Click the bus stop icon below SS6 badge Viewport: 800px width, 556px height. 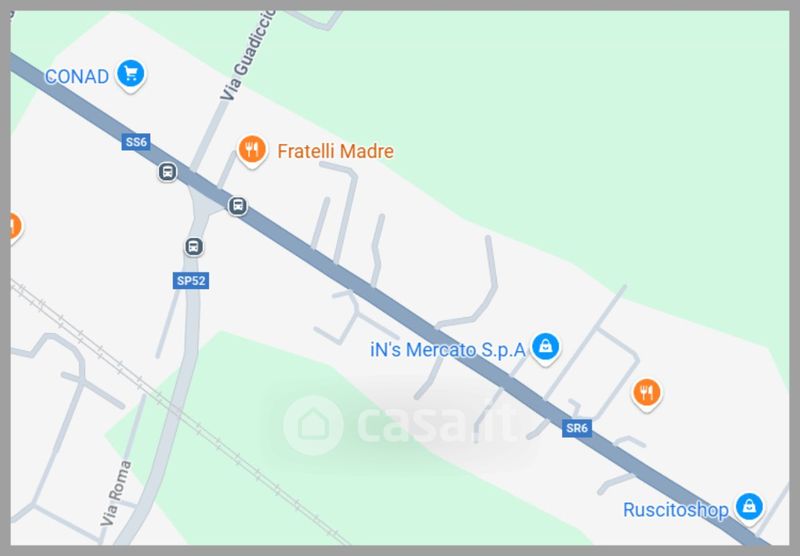167,172
